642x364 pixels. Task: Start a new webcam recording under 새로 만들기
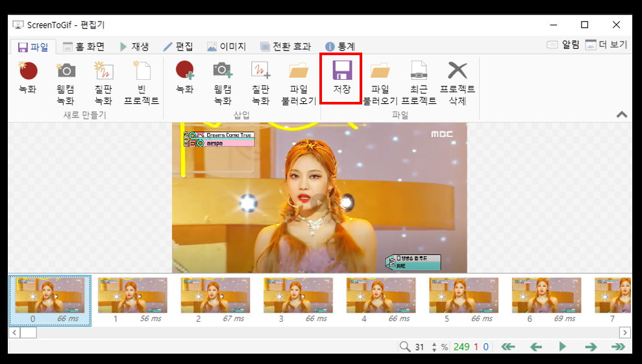(x=66, y=82)
